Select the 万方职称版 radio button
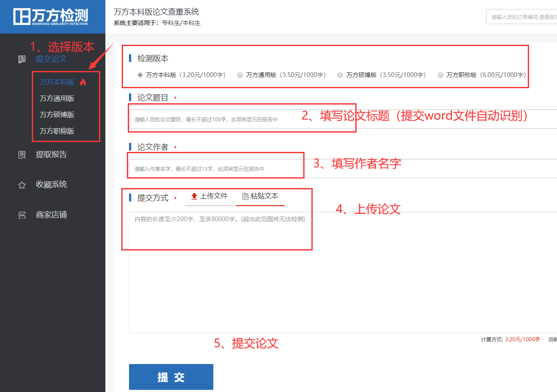The width and height of the screenshot is (557, 392). [x=440, y=75]
